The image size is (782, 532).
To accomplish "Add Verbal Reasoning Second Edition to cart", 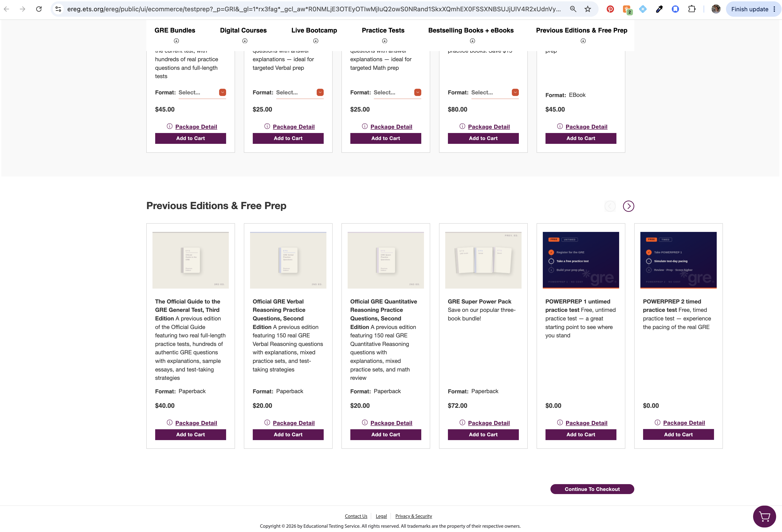I will [288, 434].
